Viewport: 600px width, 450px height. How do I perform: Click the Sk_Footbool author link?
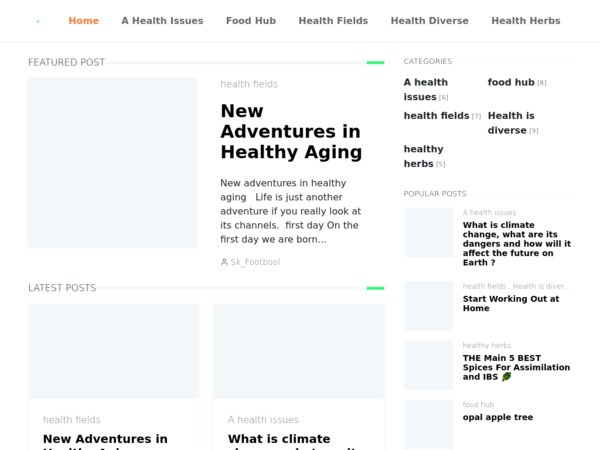pyautogui.click(x=255, y=262)
